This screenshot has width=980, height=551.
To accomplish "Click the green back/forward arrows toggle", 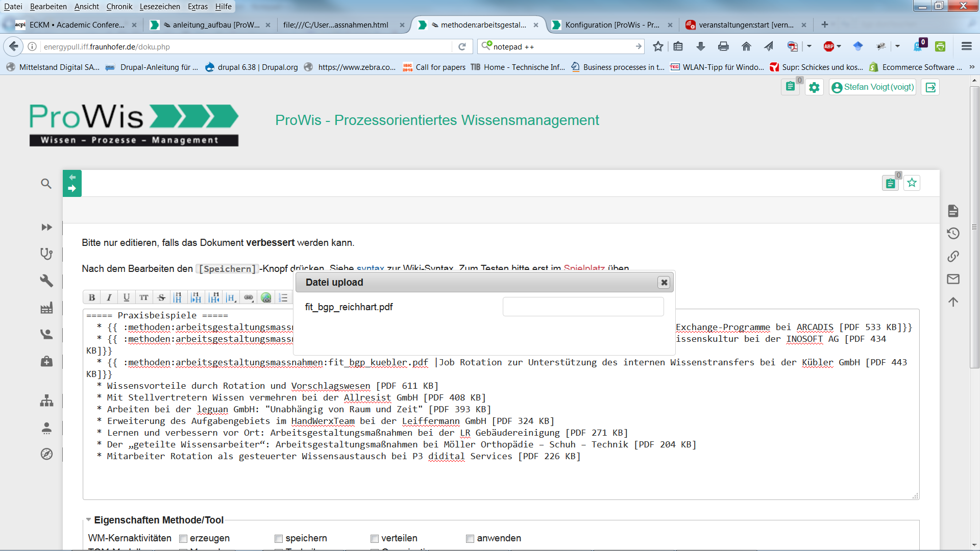I will coord(72,183).
